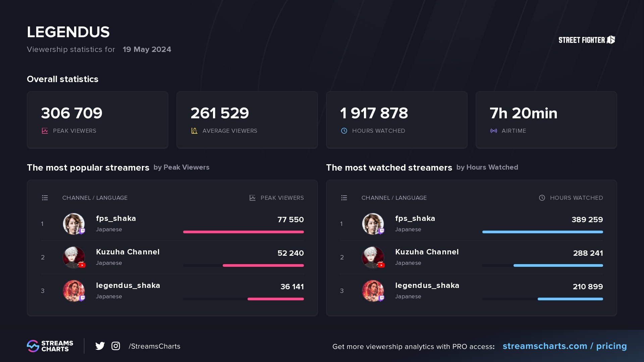The image size is (644, 362).
Task: Click the Street Fighter 6 game logo
Action: tap(586, 40)
